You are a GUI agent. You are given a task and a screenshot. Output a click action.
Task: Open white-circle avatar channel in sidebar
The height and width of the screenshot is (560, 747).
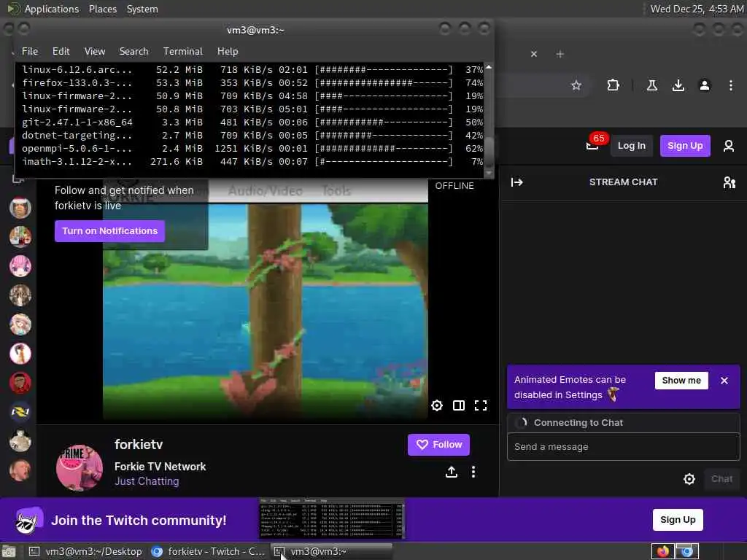click(x=20, y=354)
